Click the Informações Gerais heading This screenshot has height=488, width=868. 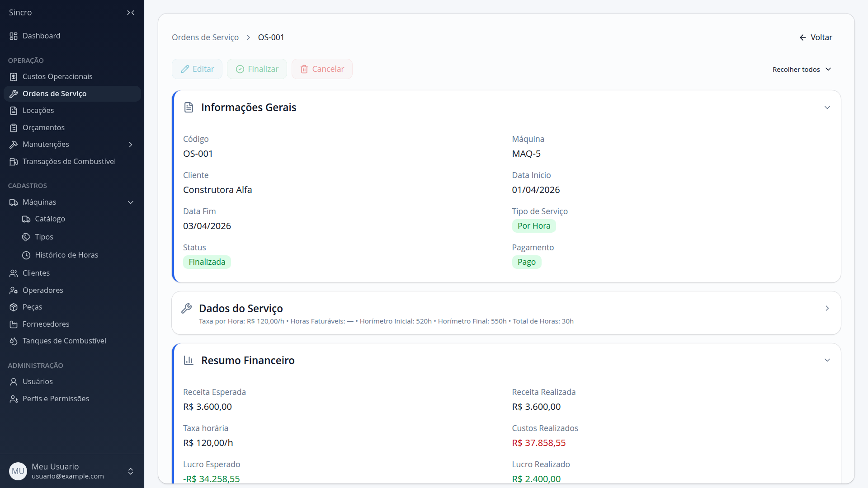coord(249,108)
